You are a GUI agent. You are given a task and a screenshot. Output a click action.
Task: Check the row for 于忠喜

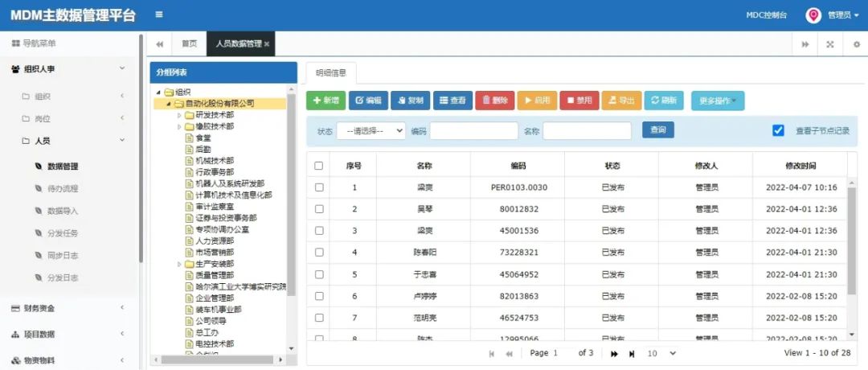click(x=319, y=274)
